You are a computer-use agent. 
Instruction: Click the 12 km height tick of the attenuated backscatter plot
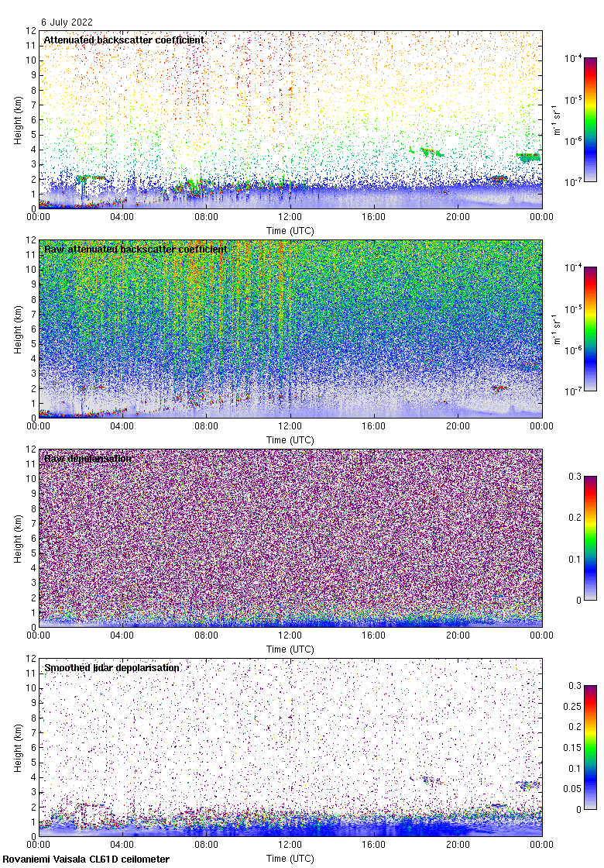point(32,30)
